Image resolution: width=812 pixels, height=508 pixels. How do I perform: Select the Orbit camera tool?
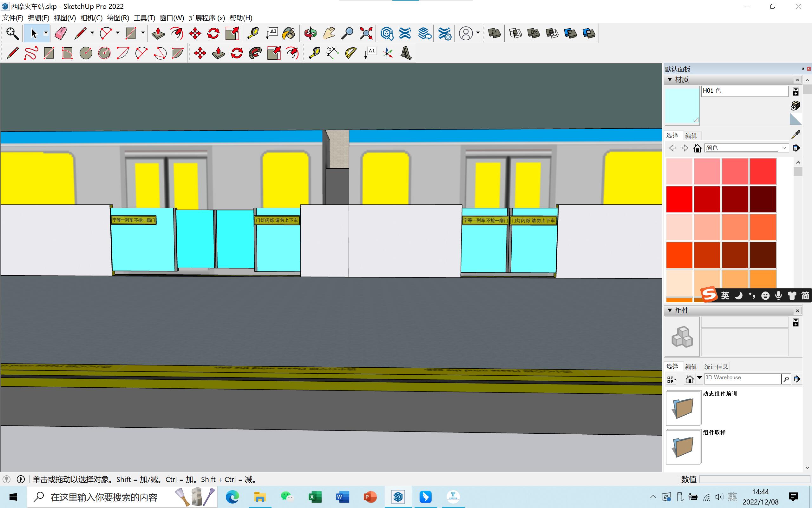(x=311, y=33)
